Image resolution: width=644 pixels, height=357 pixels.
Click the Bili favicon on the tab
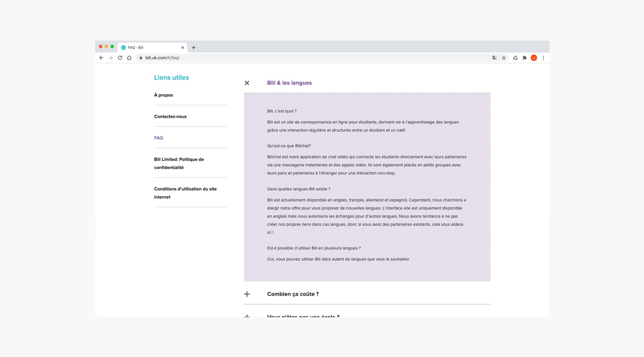(123, 48)
